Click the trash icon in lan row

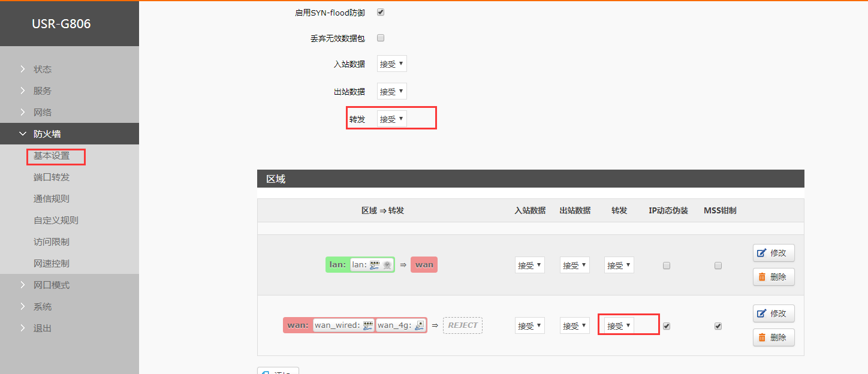point(762,277)
